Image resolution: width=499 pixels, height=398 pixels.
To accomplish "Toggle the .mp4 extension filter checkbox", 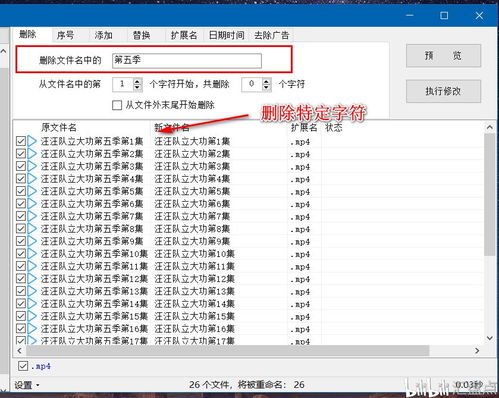I will pyautogui.click(x=23, y=366).
